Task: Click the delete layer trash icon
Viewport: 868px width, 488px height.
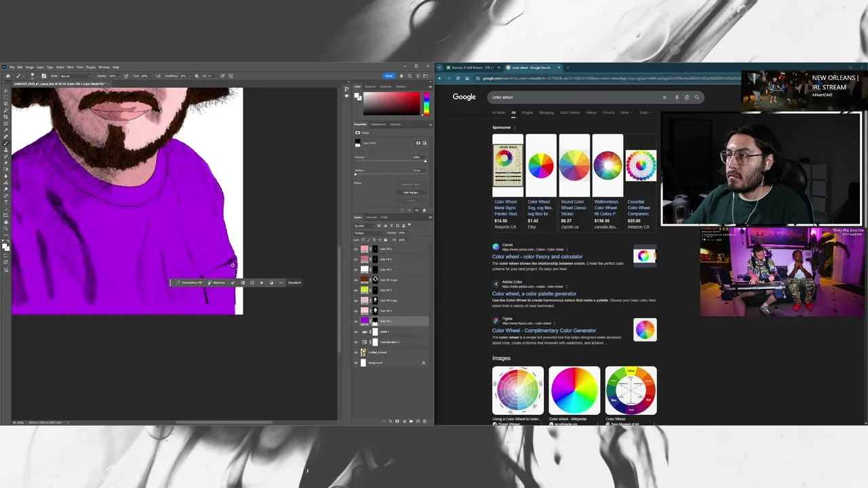Action: [424, 422]
